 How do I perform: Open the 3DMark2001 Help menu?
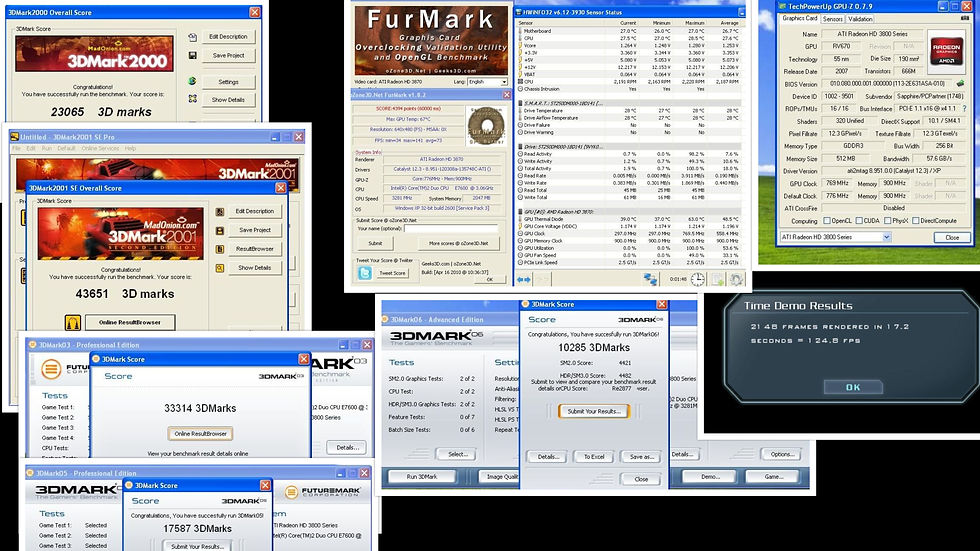(130, 149)
